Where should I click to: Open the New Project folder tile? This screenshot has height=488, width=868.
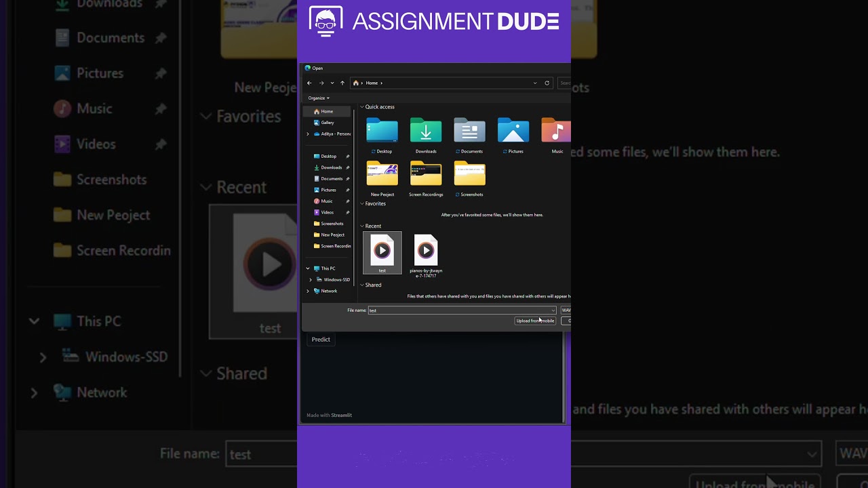[382, 179]
